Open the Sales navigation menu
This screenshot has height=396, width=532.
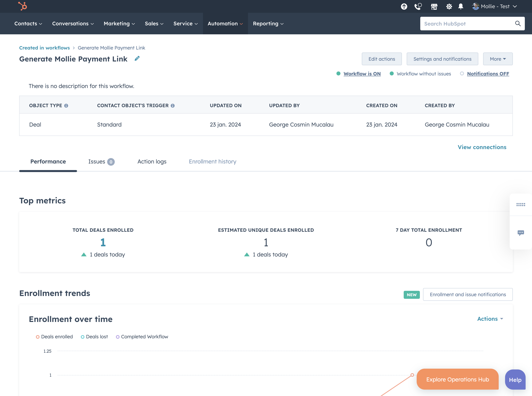point(154,24)
